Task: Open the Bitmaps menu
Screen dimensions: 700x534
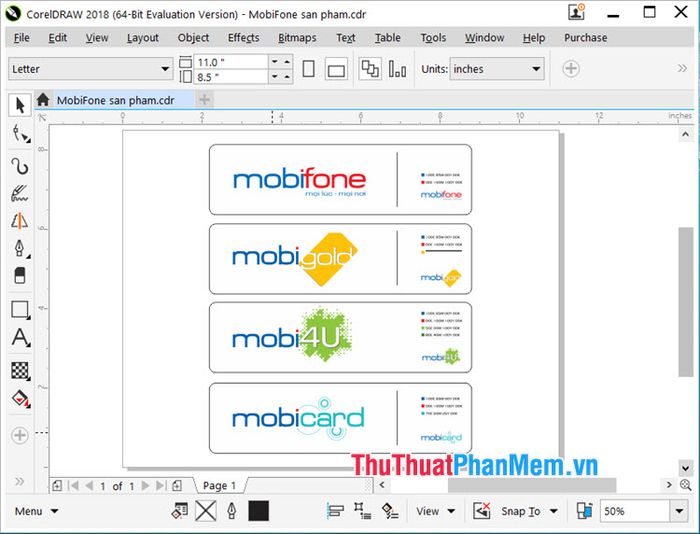Action: tap(297, 38)
